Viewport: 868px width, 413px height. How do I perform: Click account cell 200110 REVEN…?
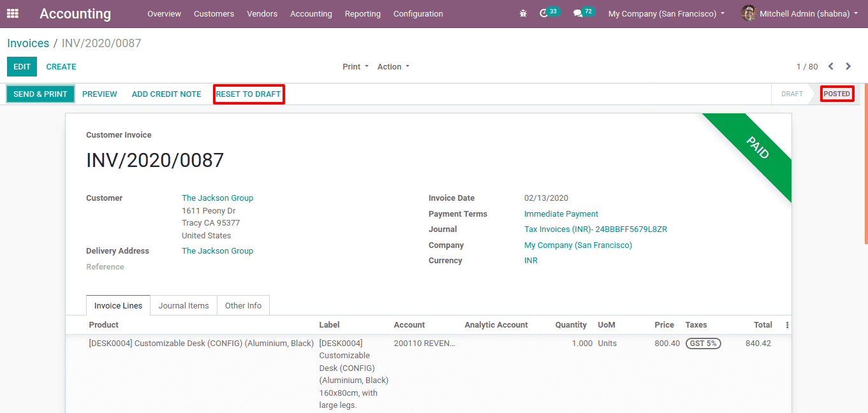[x=424, y=344]
